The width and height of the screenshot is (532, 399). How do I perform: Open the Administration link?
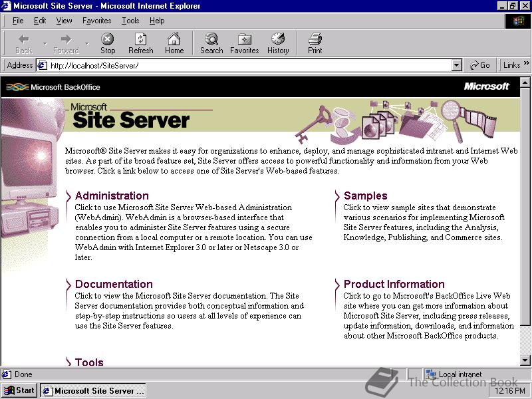(112, 196)
